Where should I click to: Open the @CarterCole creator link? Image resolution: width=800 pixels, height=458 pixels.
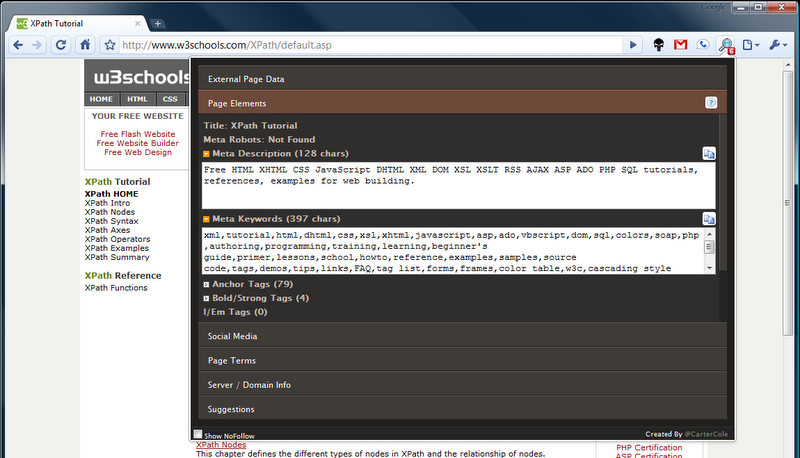tap(706, 434)
